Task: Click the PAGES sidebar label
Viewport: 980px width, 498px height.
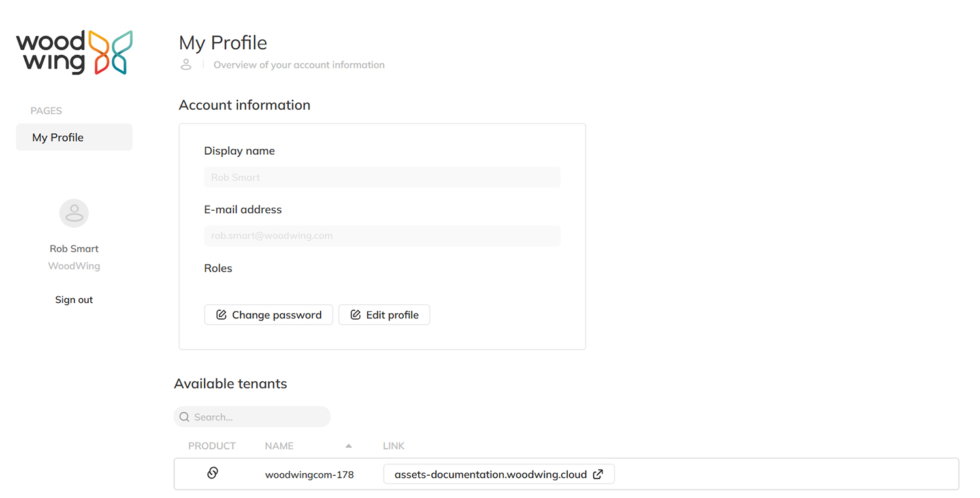Action: pyautogui.click(x=46, y=111)
